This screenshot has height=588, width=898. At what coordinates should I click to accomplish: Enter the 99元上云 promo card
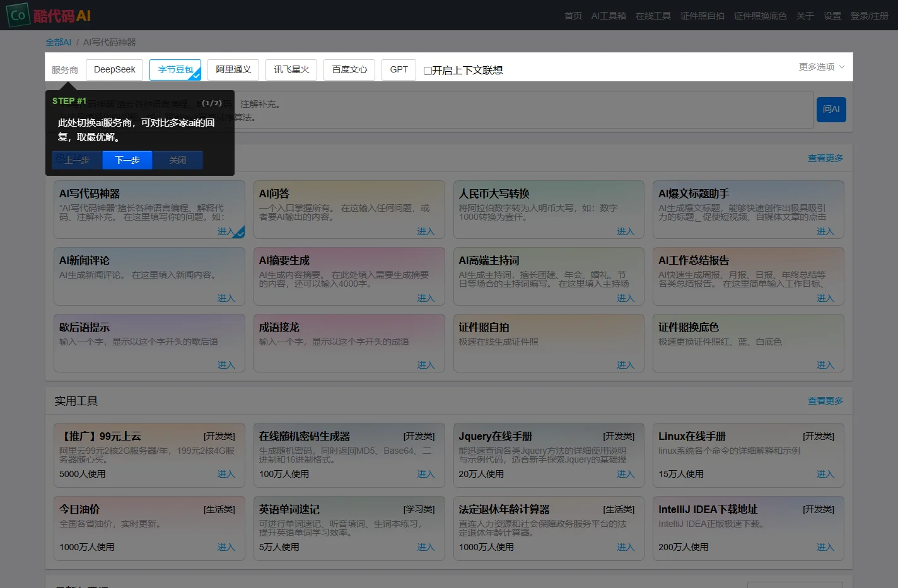[x=226, y=474]
